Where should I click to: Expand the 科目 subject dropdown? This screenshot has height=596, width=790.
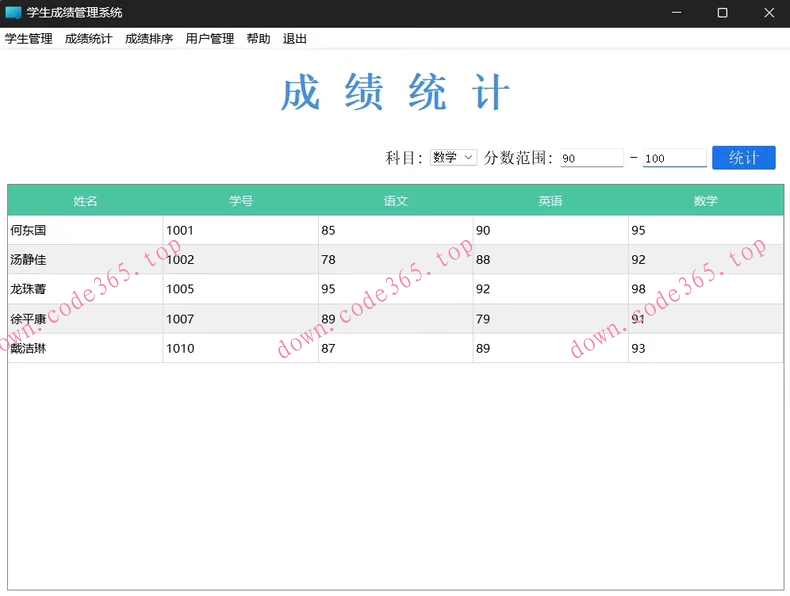click(454, 158)
